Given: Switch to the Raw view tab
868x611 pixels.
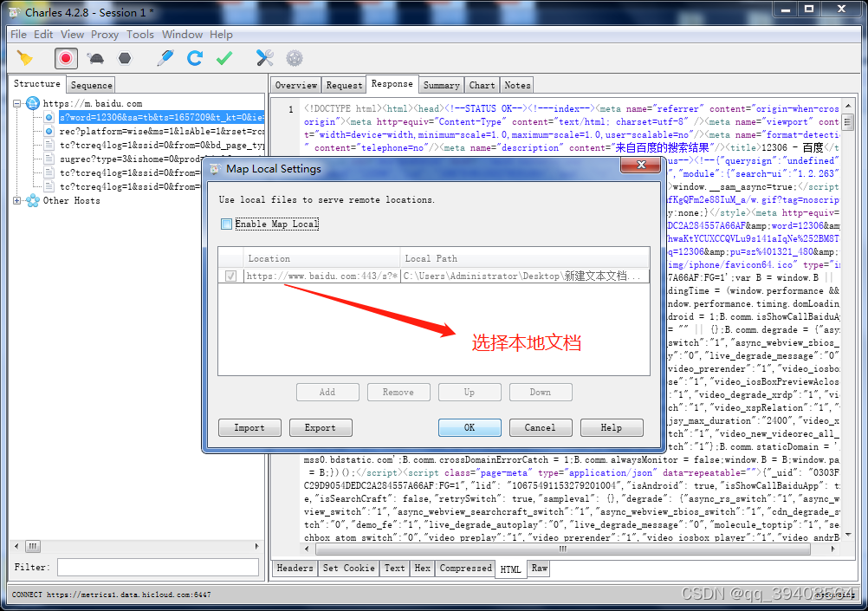Looking at the screenshot, I should (539, 568).
